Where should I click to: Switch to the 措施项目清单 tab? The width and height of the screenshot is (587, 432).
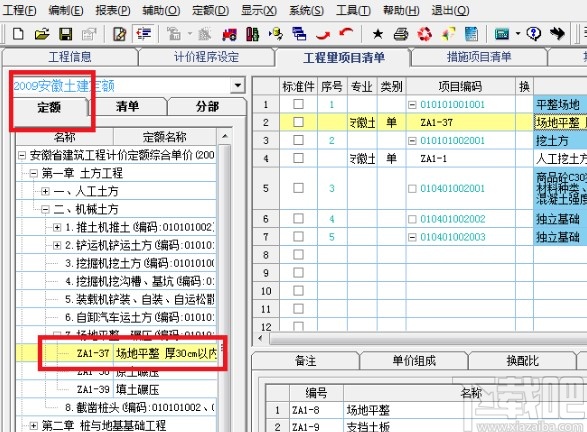pos(479,57)
